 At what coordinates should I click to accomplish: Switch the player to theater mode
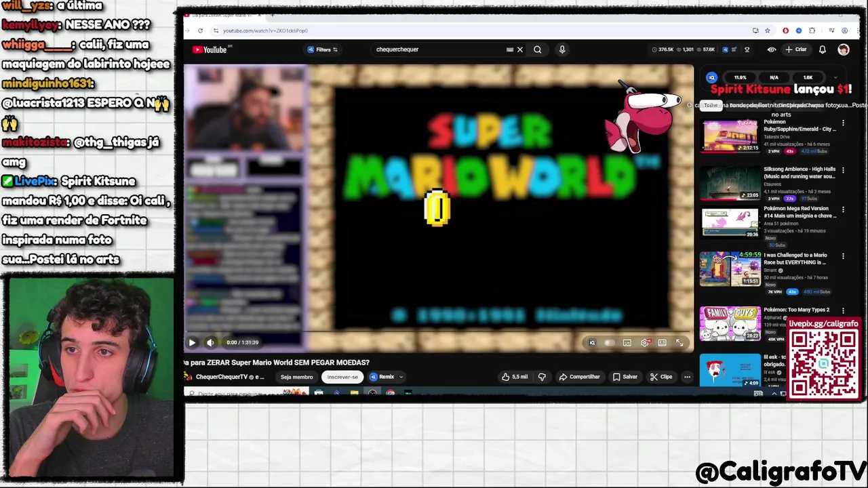662,342
